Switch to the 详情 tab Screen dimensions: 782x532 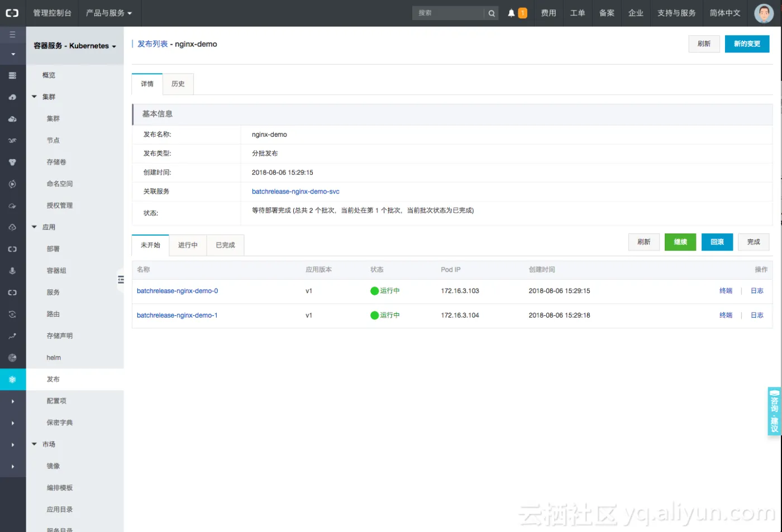[147, 84]
